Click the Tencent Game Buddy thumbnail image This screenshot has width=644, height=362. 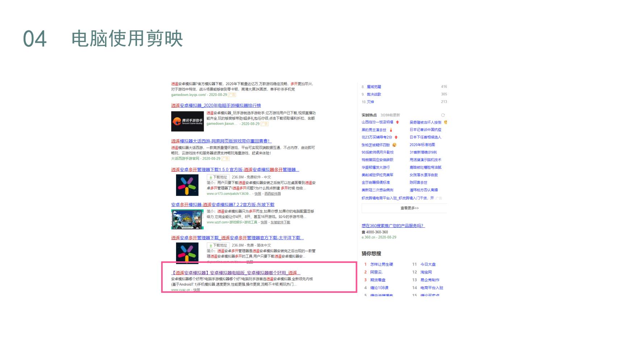[x=187, y=121]
